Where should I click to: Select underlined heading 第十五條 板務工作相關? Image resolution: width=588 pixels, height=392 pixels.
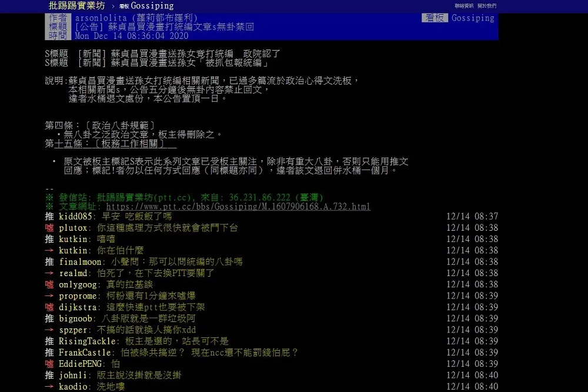[x=111, y=144]
